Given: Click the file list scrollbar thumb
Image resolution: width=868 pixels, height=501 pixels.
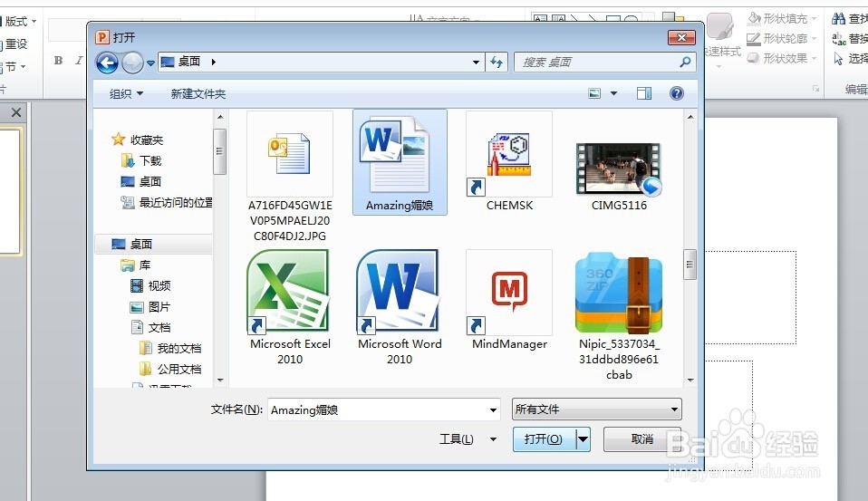Looking at the screenshot, I should (690, 264).
